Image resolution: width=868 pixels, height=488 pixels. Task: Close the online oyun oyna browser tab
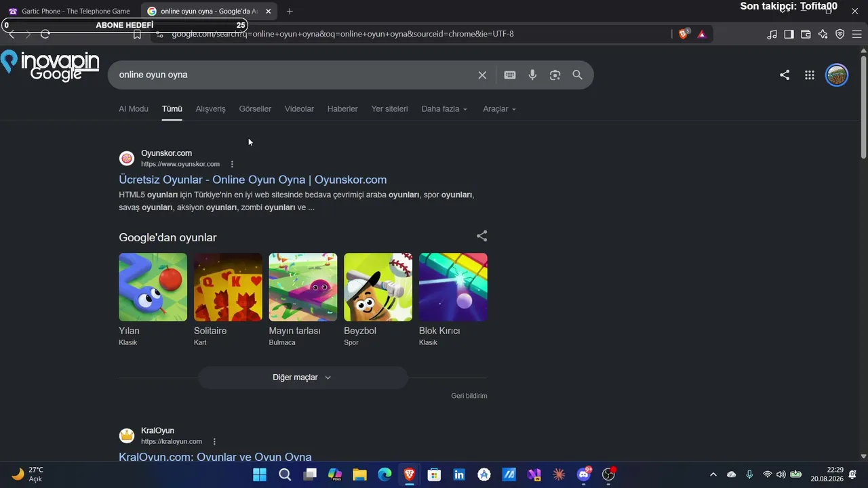coord(268,12)
